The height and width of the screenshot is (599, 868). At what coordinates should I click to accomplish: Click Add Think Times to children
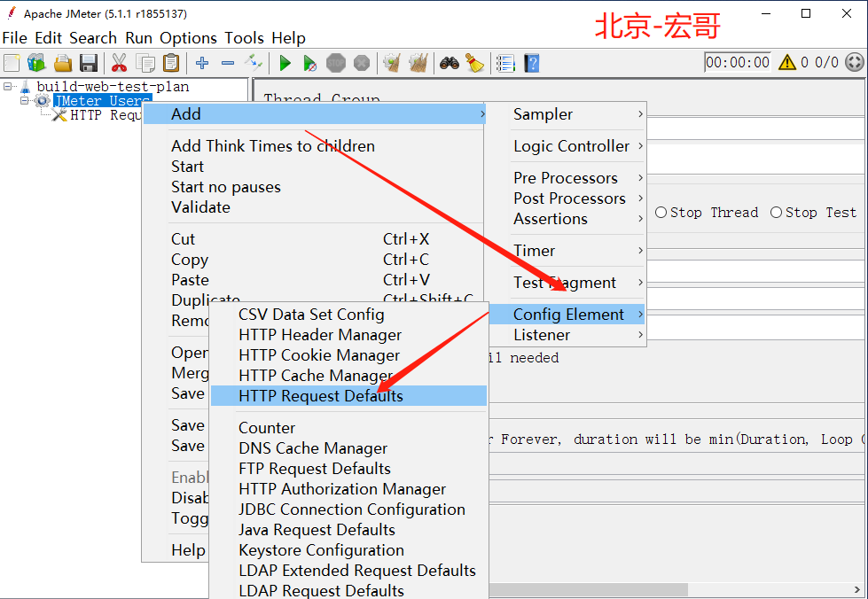tap(313, 146)
